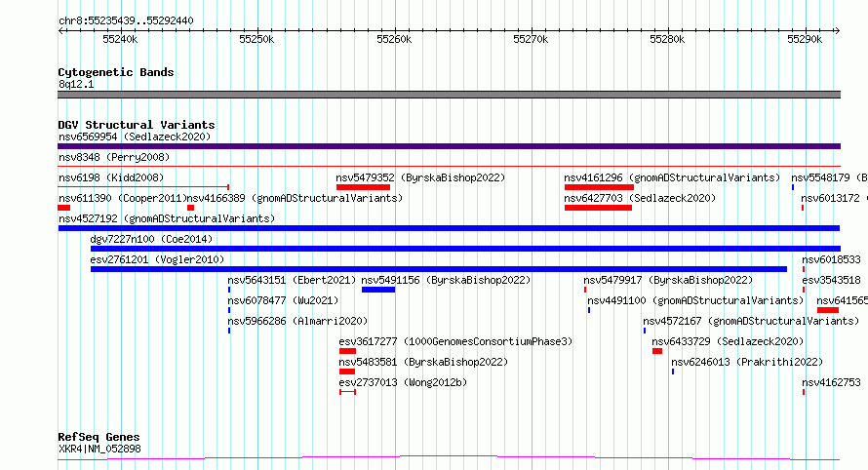This screenshot has width=868, height=470.
Task: Open the dgv7227n100 (Coe2014) label
Action: coord(151,239)
